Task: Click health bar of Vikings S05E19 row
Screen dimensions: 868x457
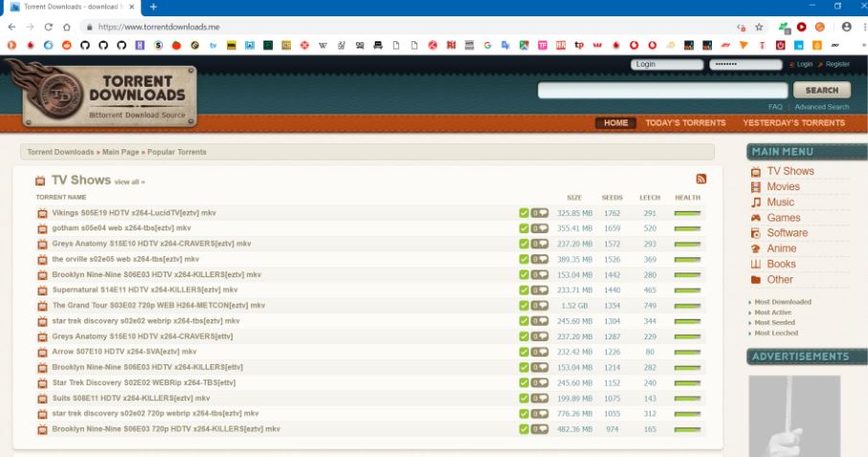Action: tap(687, 213)
